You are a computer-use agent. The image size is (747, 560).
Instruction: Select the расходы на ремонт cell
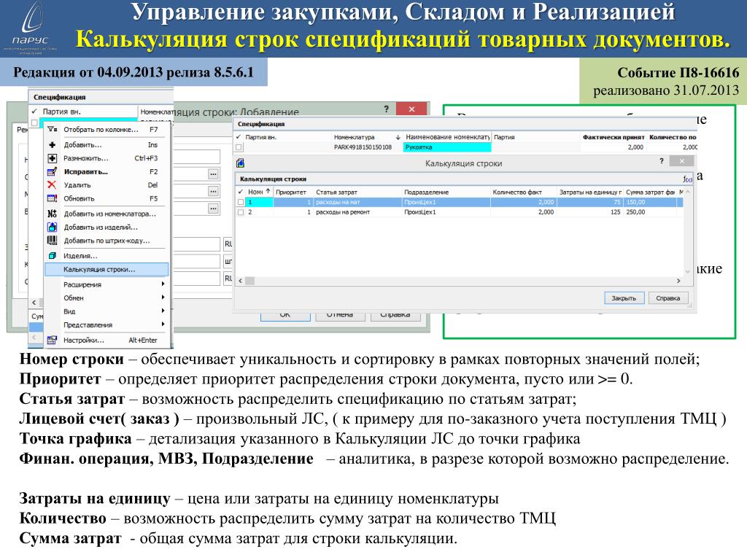[x=357, y=212]
